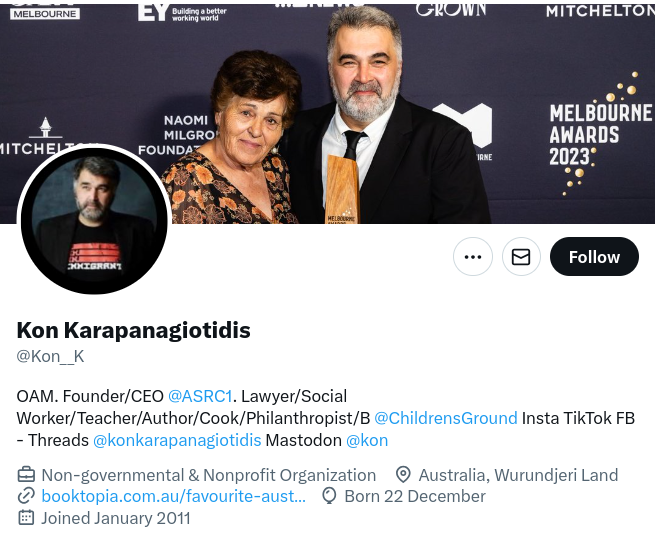This screenshot has width=655, height=540.
Task: Click the location pin icon
Action: (403, 475)
